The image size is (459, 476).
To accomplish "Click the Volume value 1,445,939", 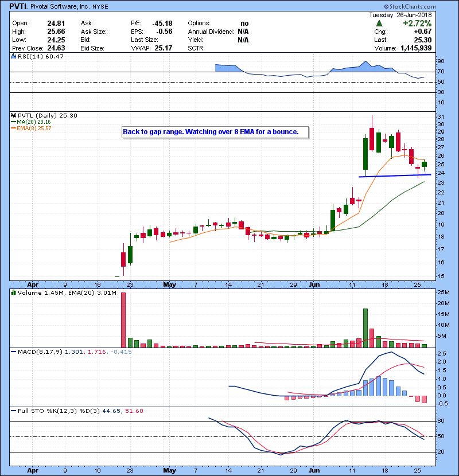I will 416,48.
